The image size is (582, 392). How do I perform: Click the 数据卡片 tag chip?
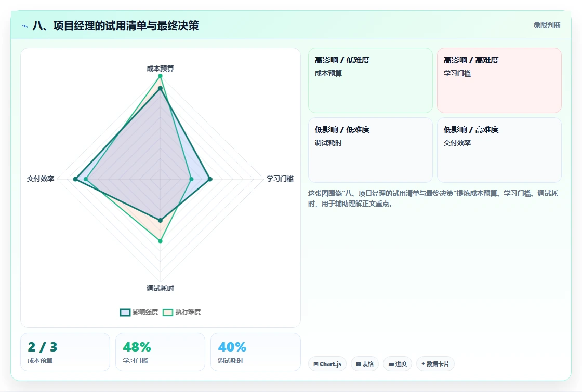(x=435, y=364)
